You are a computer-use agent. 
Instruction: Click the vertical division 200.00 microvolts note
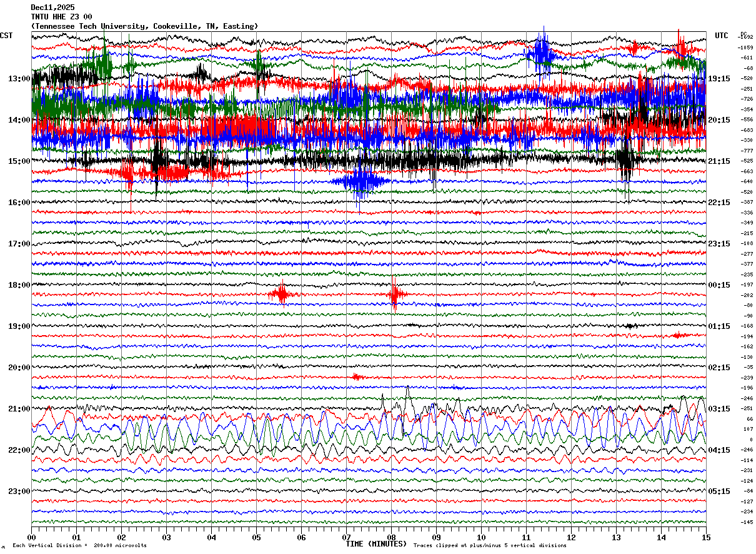79,546
